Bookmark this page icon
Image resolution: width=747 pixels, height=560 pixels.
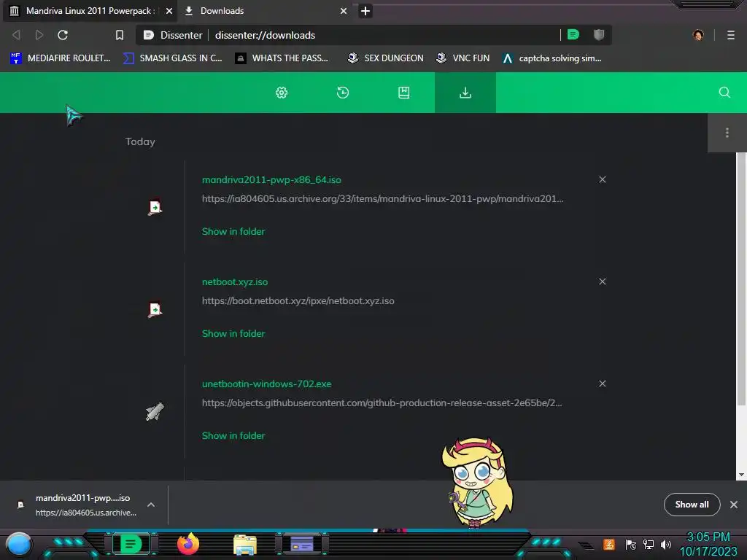[120, 35]
